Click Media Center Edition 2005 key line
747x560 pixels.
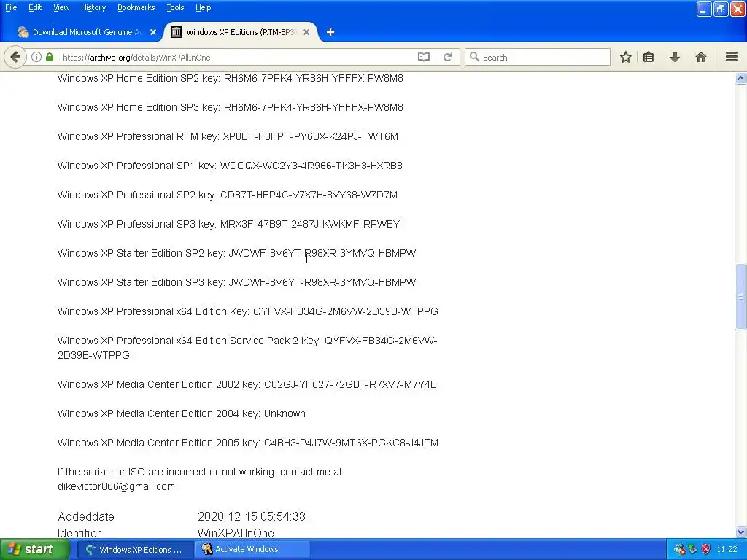(248, 443)
